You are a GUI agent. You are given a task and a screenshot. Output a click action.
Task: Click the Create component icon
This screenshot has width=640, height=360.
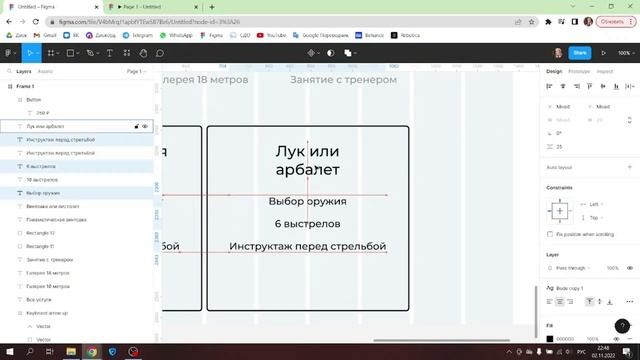[311, 53]
